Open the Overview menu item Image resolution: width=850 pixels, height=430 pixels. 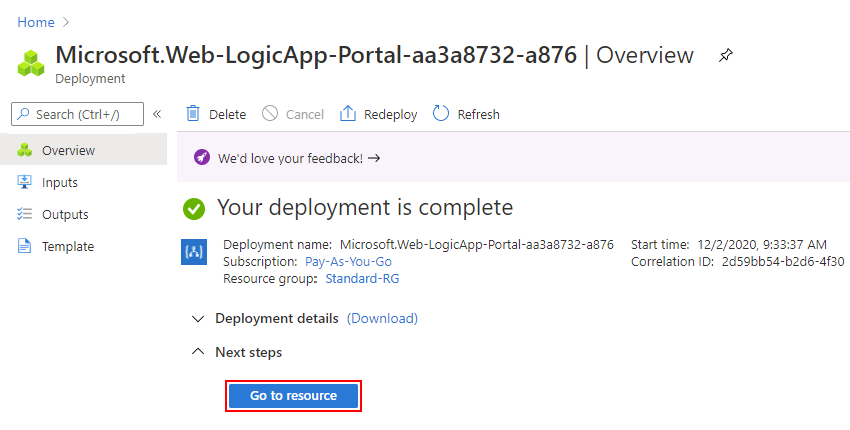[x=68, y=150]
